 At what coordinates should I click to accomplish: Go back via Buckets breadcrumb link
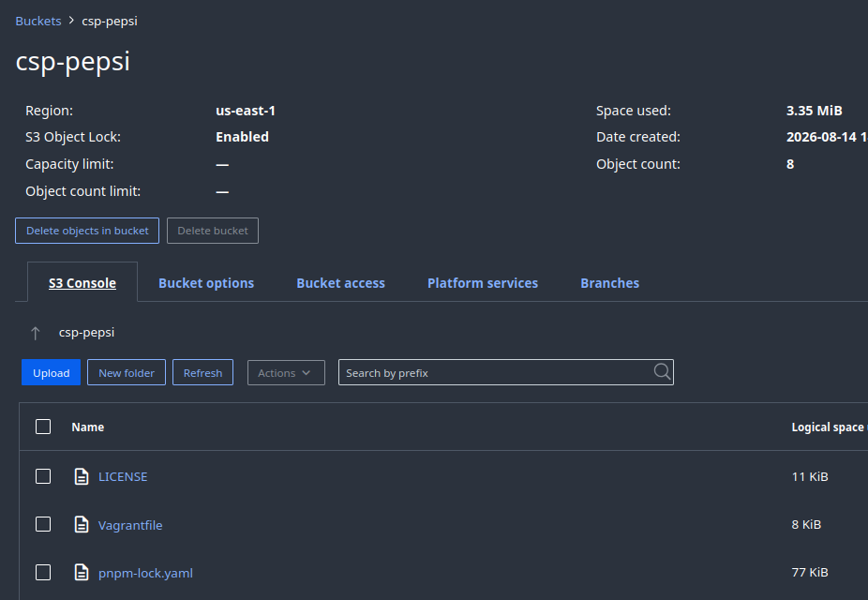click(38, 21)
